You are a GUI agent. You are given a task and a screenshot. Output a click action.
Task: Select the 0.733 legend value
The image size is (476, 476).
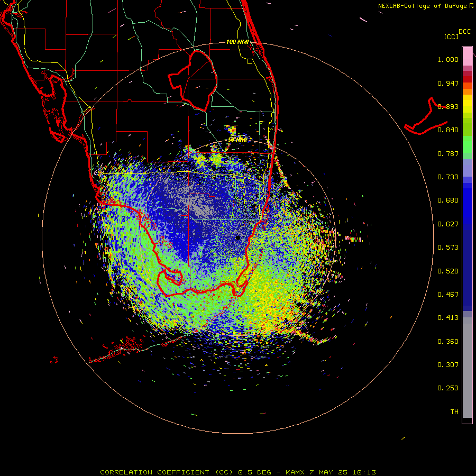coord(448,177)
